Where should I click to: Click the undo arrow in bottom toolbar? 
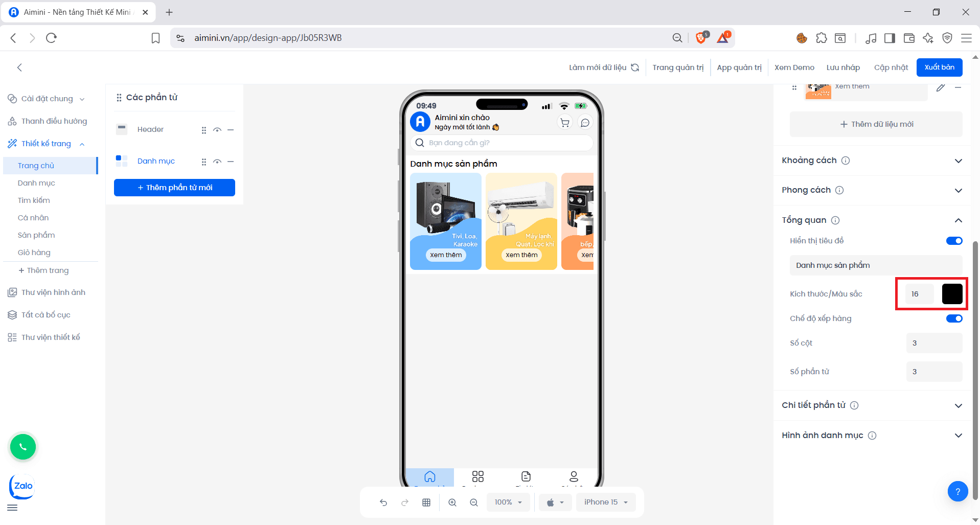click(x=383, y=503)
